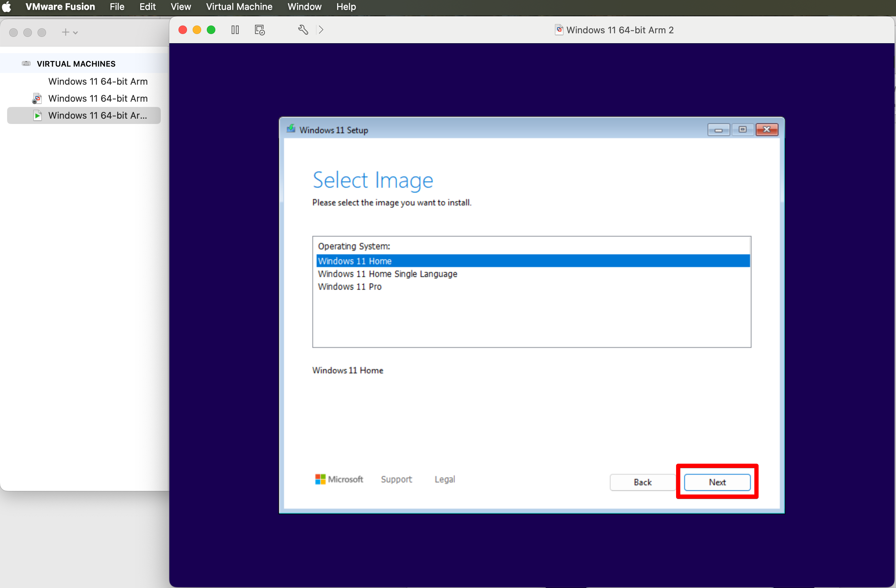Open dropdown arrow next to plus button
896x588 pixels.
[x=75, y=33]
